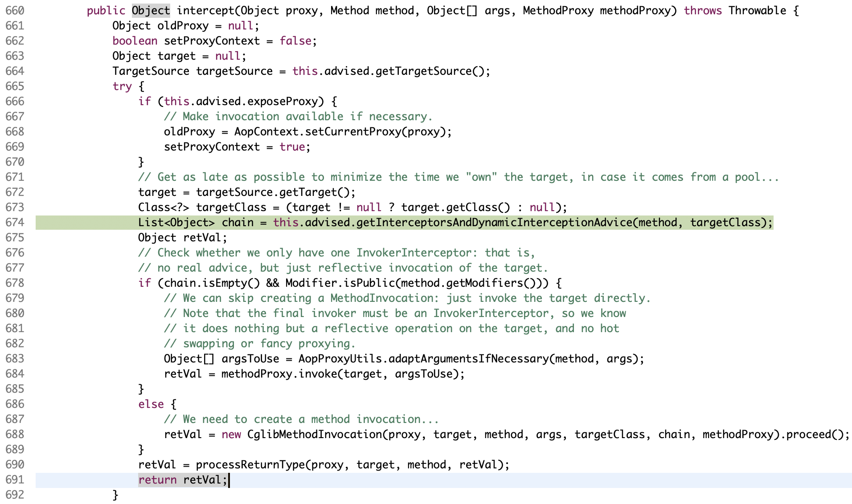Viewport: 852px width, 504px height.
Task: Click the 'try' keyword on line 665
Action: [x=122, y=86]
